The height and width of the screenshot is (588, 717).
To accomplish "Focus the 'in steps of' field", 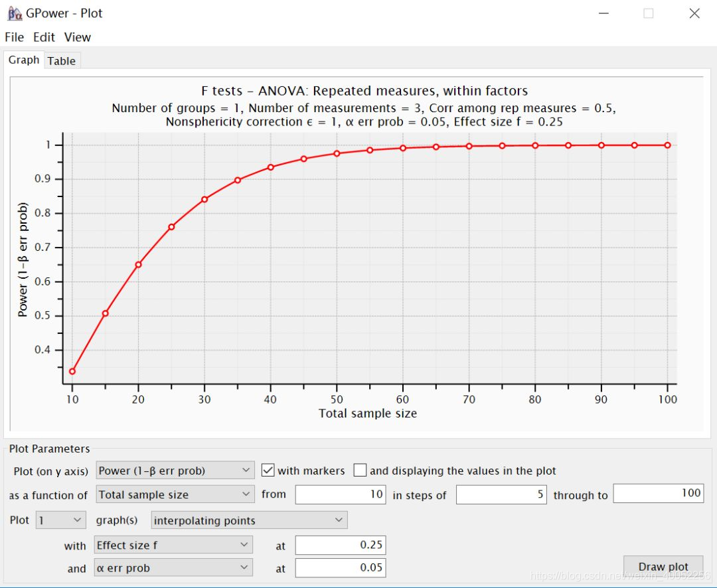I will tap(501, 494).
